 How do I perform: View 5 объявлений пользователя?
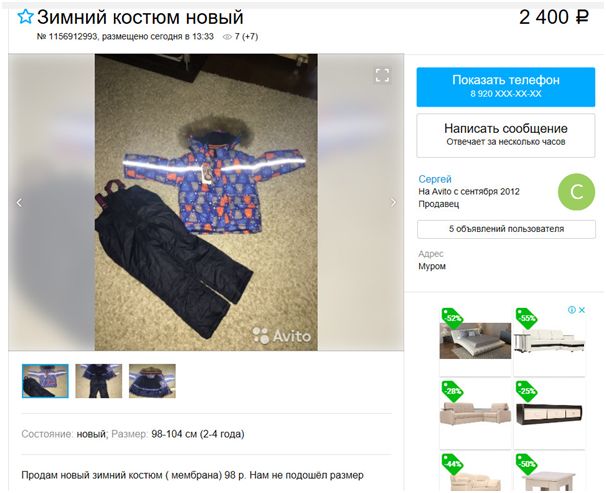pos(506,229)
